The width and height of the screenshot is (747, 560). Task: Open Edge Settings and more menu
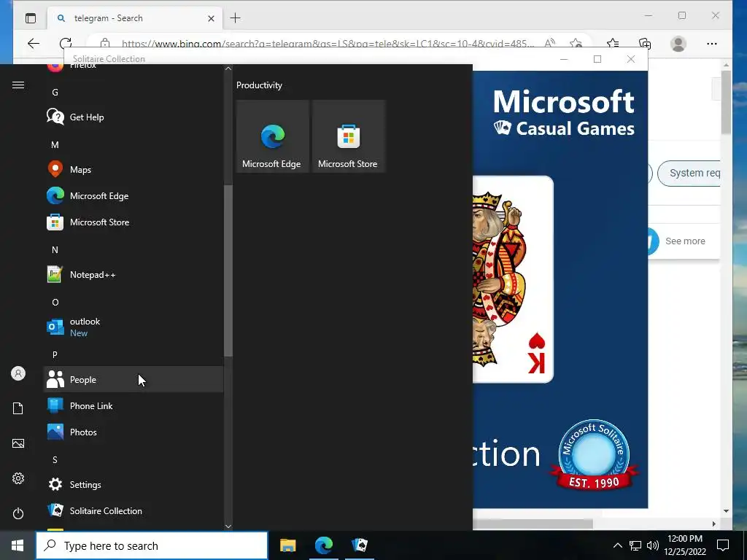click(x=712, y=44)
